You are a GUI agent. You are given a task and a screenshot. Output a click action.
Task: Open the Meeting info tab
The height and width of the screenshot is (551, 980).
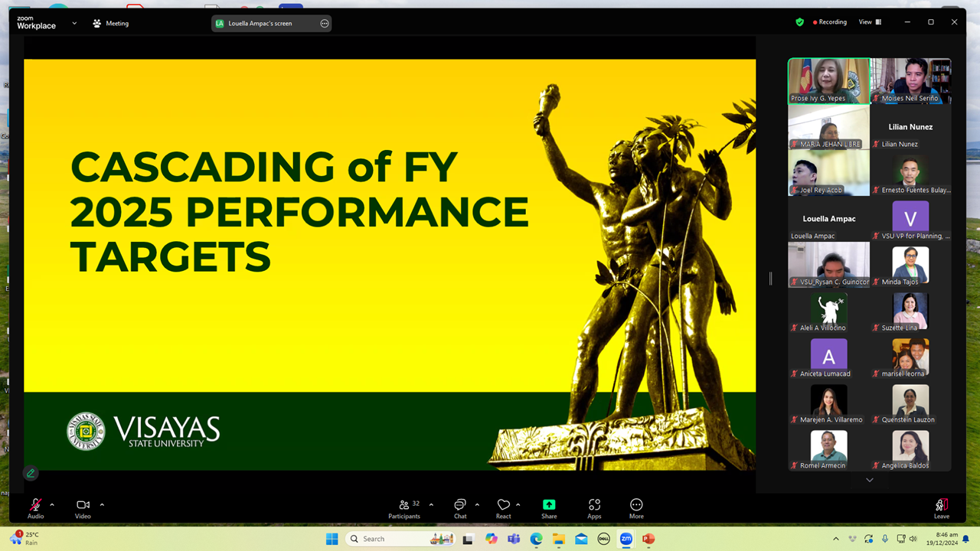[110, 23]
